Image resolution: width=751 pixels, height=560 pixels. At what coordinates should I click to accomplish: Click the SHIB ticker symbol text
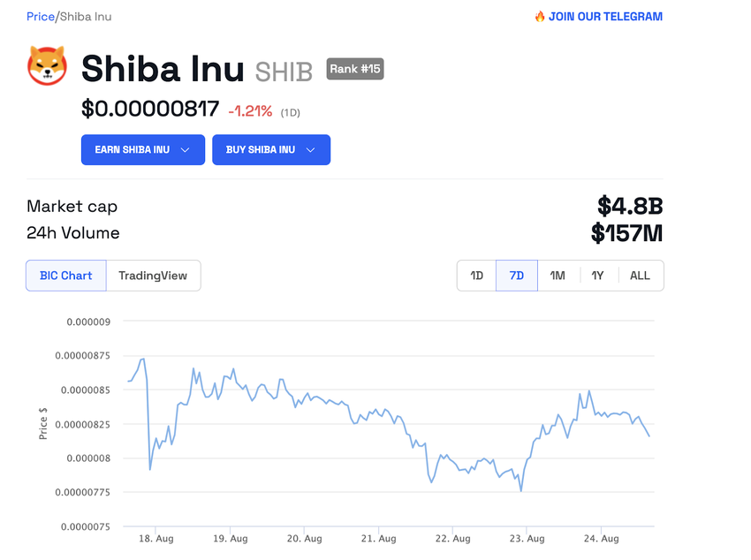284,71
